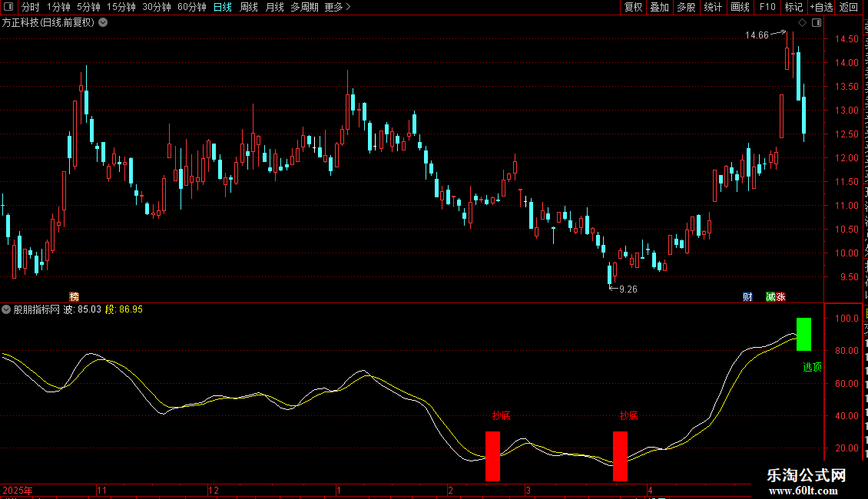Expand the 更多 periods menu
This screenshot has height=499, width=868.
[x=337, y=7]
